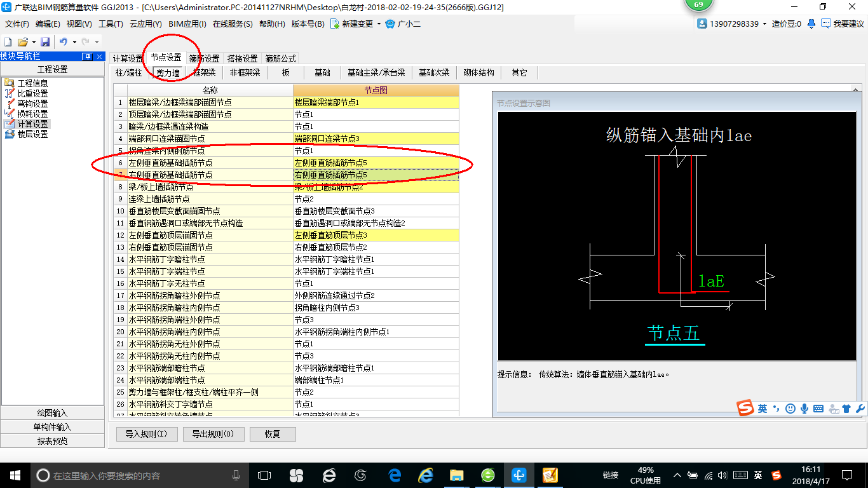Viewport: 868px width, 488px height.
Task: Open the 单构件输入 module button
Action: click(52, 427)
